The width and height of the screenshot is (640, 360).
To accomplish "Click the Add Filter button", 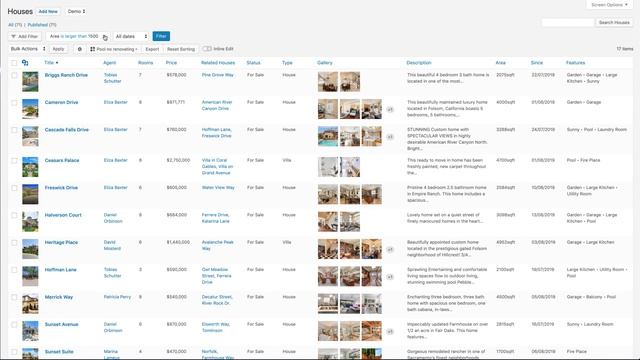I will (x=24, y=36).
